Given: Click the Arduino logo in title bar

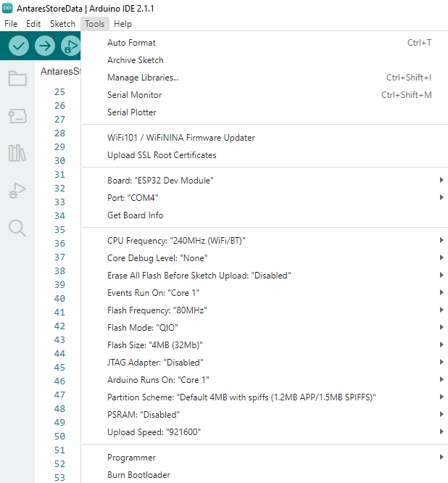Looking at the screenshot, I should [7, 8].
